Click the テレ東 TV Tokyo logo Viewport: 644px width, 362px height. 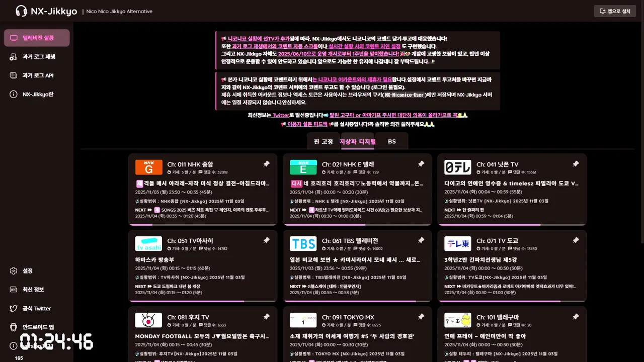coord(458,244)
